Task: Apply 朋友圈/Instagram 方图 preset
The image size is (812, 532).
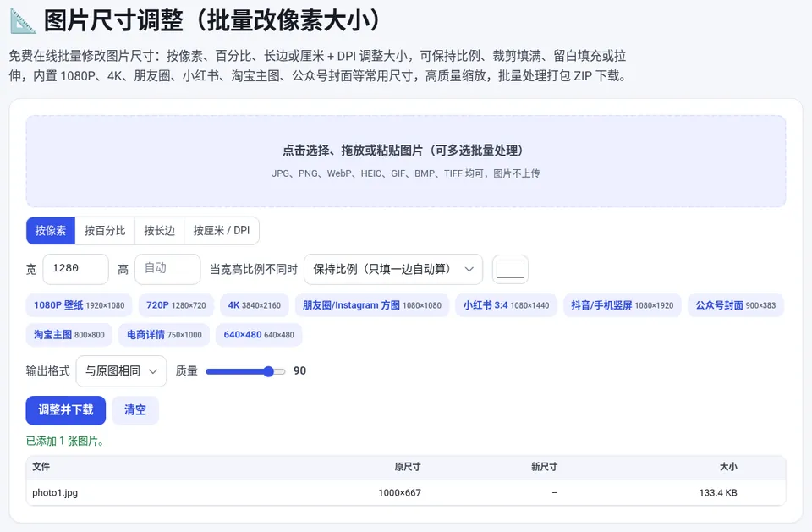Action: point(372,305)
